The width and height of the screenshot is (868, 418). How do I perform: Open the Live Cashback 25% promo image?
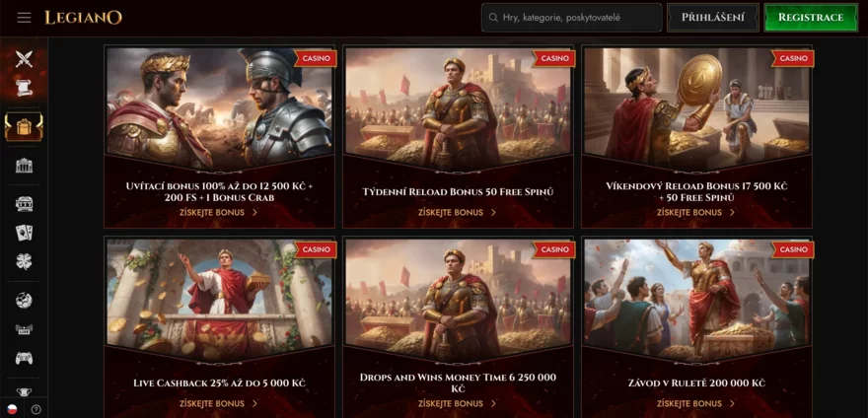tap(219, 301)
